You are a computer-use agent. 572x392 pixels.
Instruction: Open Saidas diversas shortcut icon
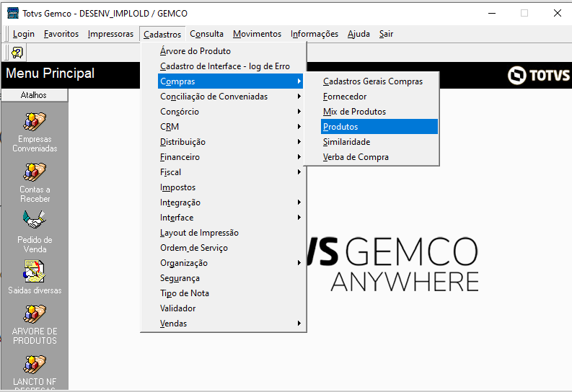click(x=35, y=271)
